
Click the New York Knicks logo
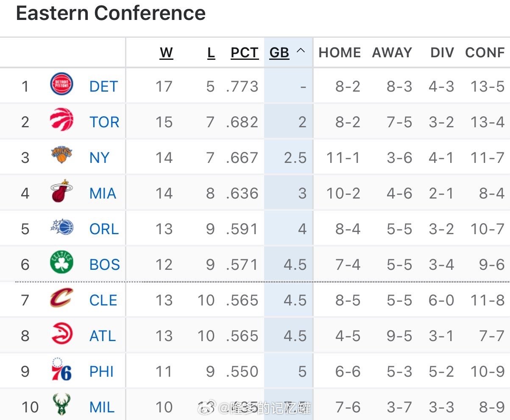point(61,155)
